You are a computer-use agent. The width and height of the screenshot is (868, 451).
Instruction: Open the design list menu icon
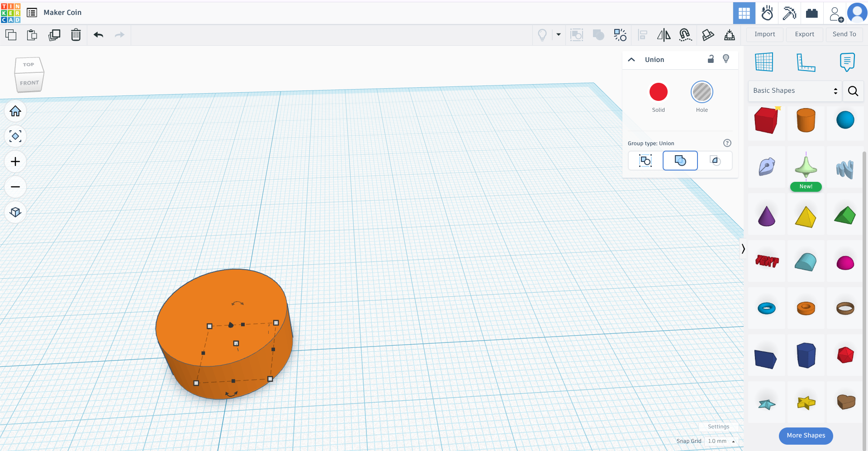click(32, 13)
